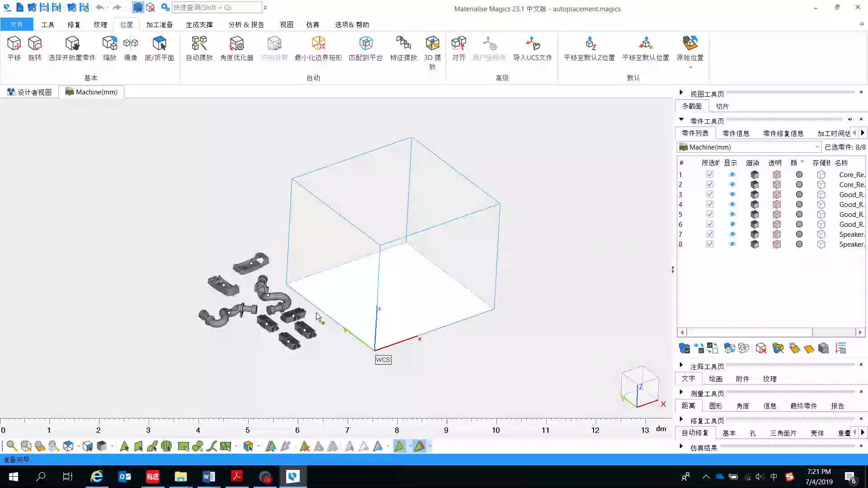Expand the 修复工具页 panel
868x488 pixels.
[681, 419]
